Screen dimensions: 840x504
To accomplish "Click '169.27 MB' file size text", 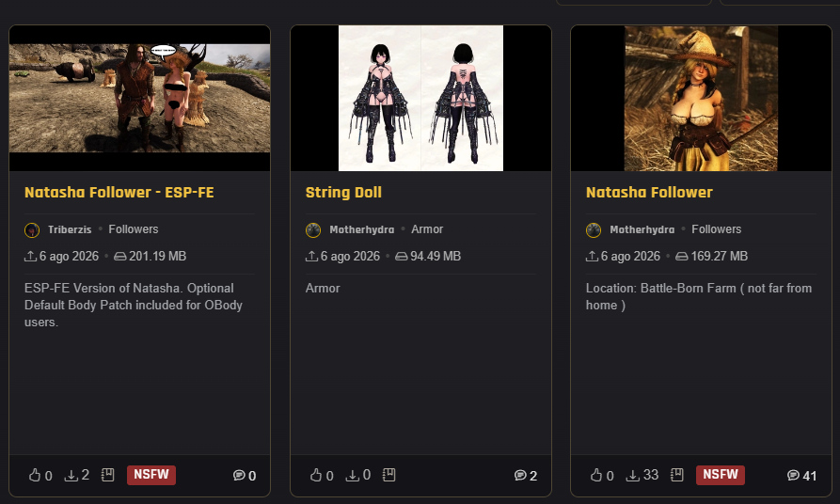I will (719, 257).
